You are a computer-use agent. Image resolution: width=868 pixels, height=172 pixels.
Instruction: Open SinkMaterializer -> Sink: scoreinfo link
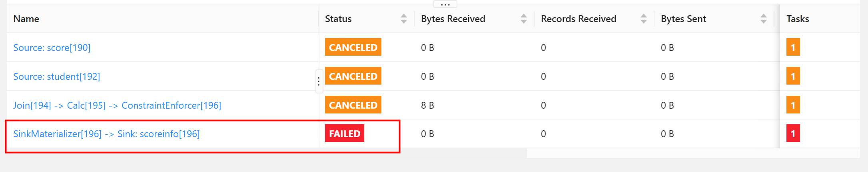point(106,134)
